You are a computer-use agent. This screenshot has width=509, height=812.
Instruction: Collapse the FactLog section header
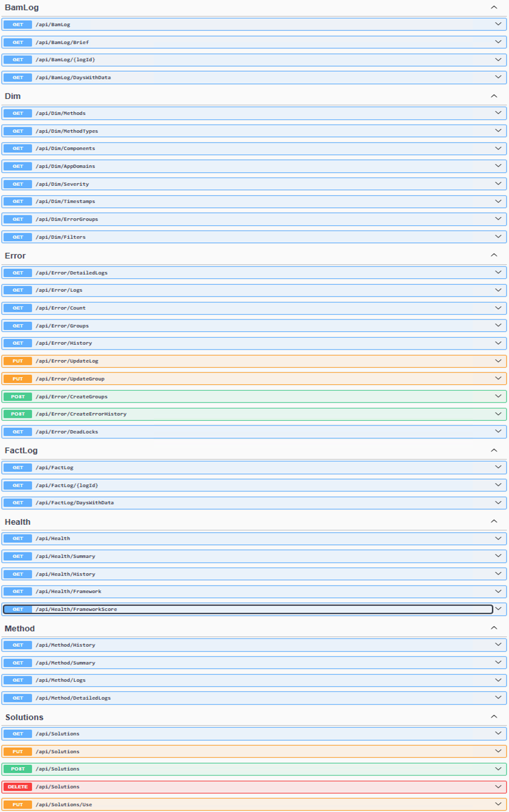[x=254, y=450]
